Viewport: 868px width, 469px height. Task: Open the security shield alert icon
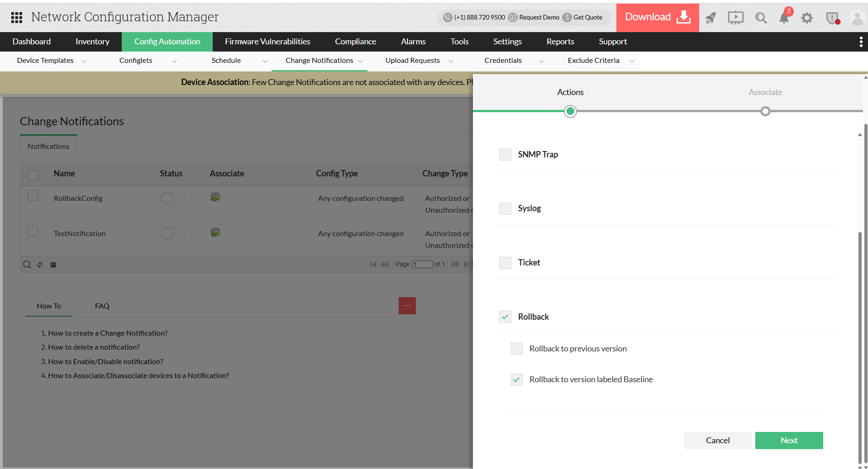(832, 18)
